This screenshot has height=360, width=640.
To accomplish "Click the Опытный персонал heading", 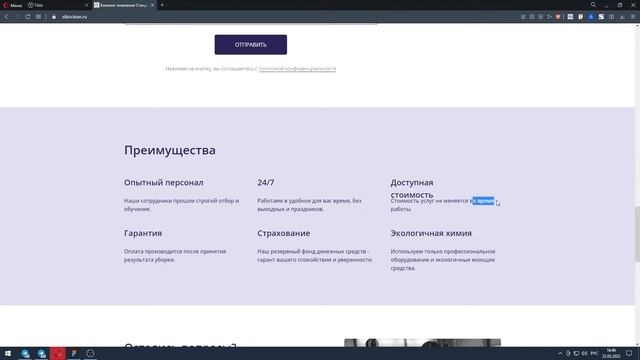I will [x=164, y=182].
